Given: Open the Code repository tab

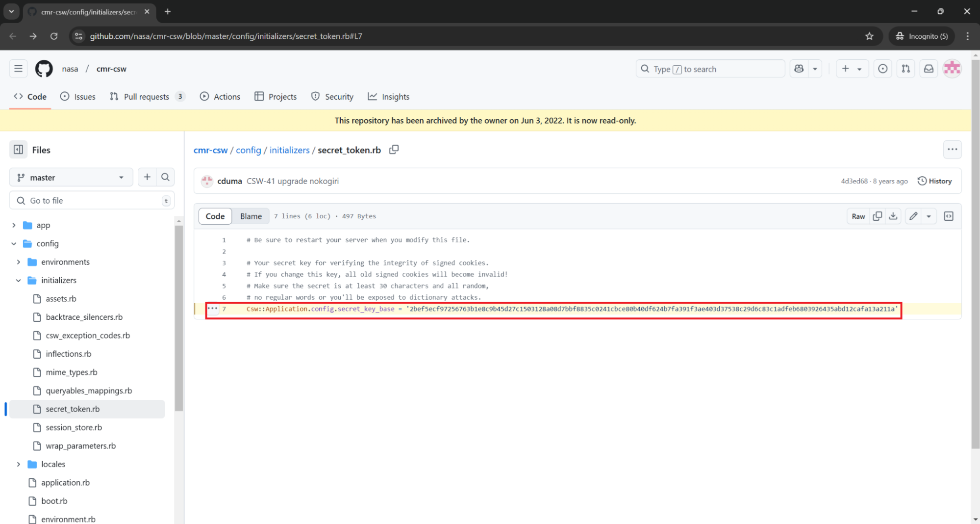Looking at the screenshot, I should click(30, 97).
